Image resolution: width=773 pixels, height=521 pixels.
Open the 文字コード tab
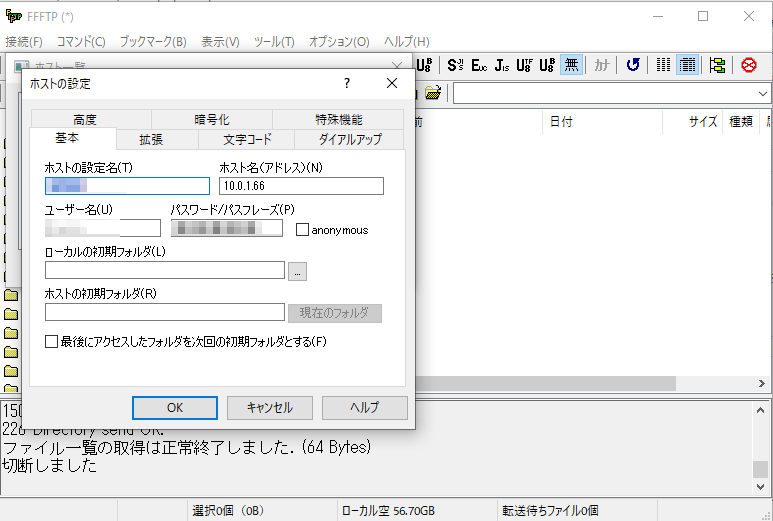(x=247, y=139)
